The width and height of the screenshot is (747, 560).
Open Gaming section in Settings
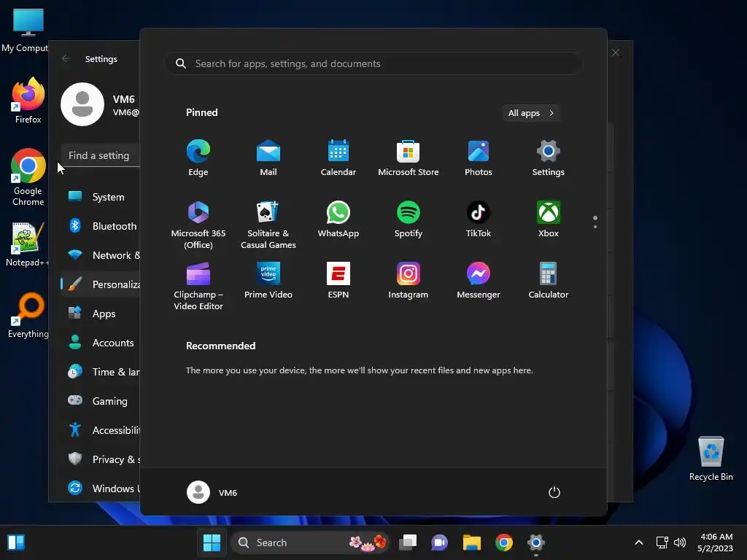[100, 401]
